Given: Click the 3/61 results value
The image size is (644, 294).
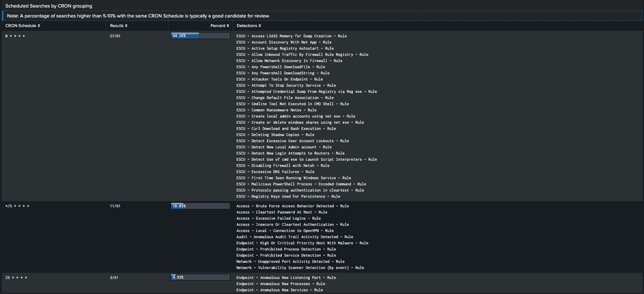Looking at the screenshot, I should tap(114, 278).
